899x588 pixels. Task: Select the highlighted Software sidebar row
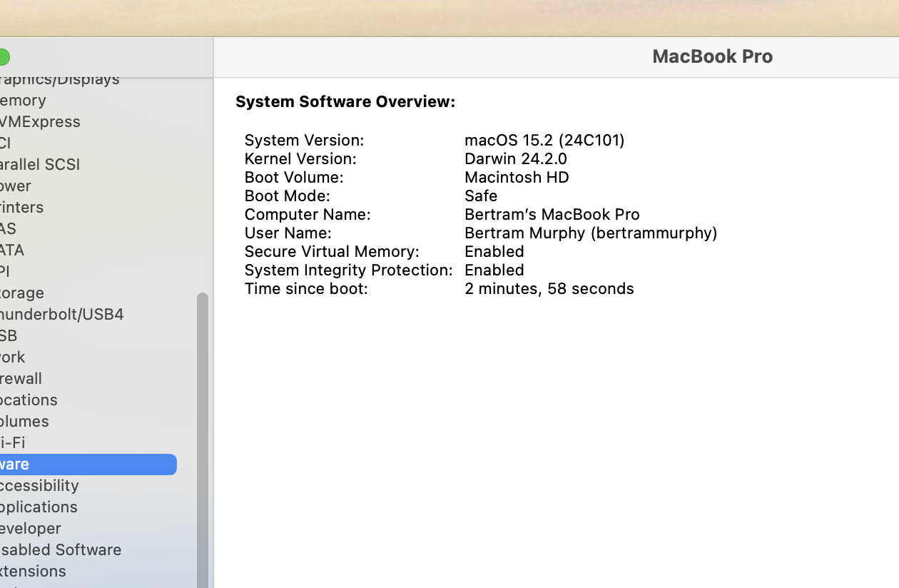88,464
